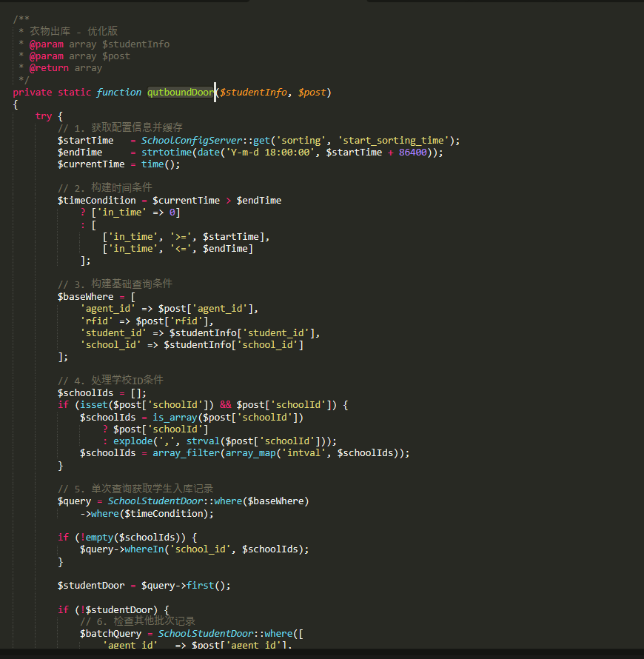Click the array_filter function call
The image size is (644, 659).
(x=186, y=452)
